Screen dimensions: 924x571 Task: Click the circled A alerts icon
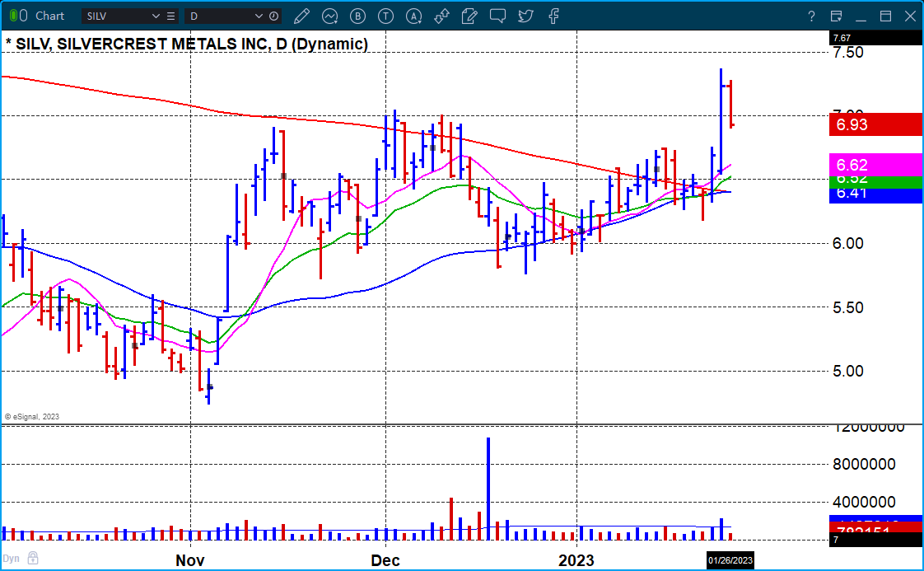pos(413,16)
